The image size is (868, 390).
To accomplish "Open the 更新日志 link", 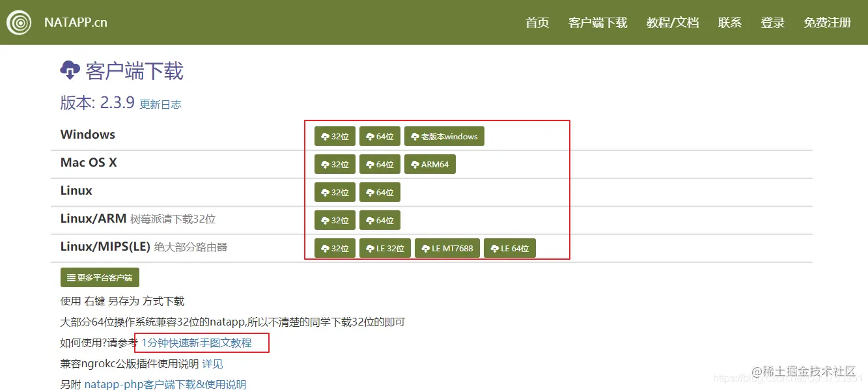I will (x=160, y=104).
